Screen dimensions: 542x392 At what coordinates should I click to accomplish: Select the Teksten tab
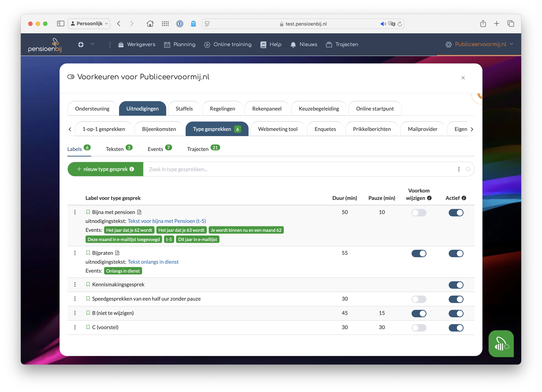119,149
